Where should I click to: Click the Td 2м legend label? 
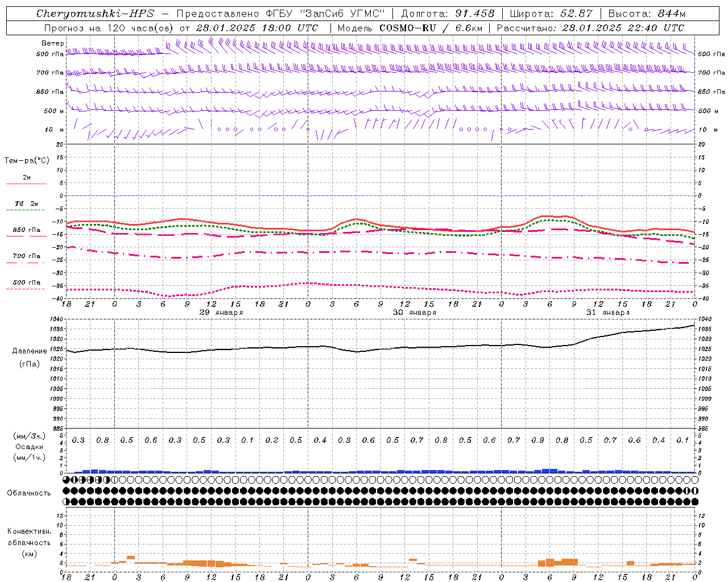point(27,203)
